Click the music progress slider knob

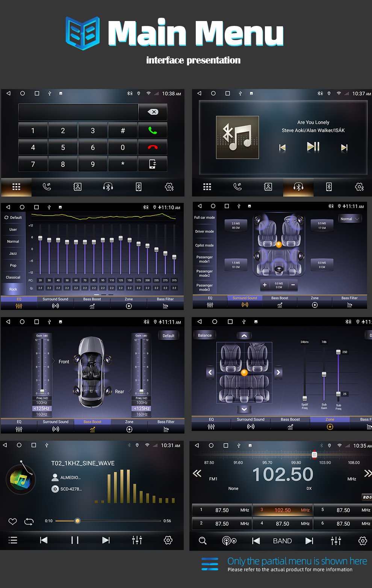pos(77,521)
